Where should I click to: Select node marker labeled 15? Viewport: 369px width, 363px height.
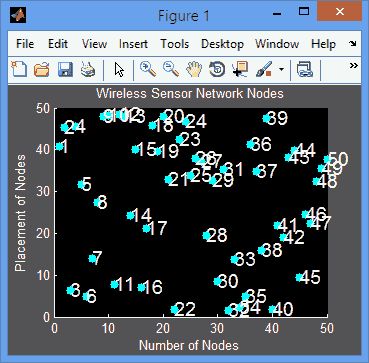pos(135,150)
